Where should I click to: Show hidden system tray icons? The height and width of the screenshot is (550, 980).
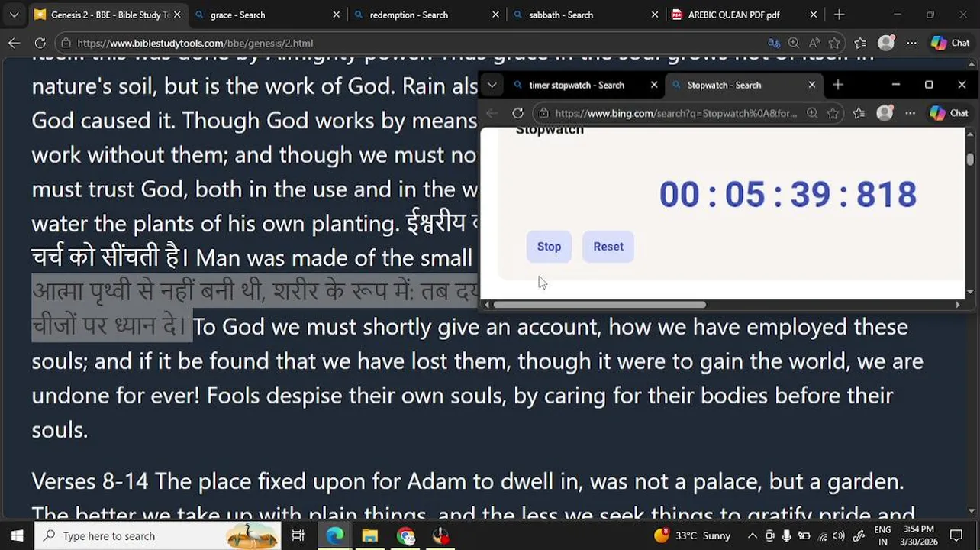752,535
